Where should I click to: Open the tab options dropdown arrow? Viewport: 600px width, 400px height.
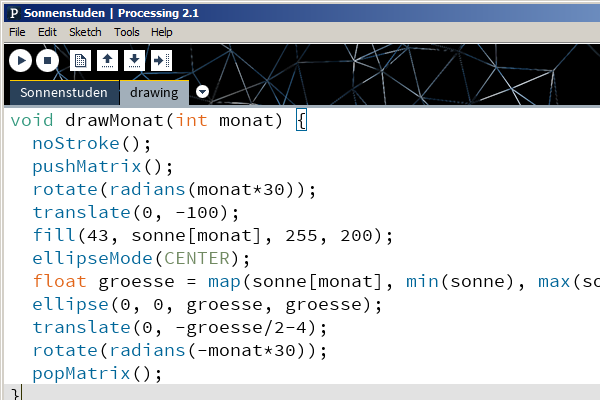[202, 91]
